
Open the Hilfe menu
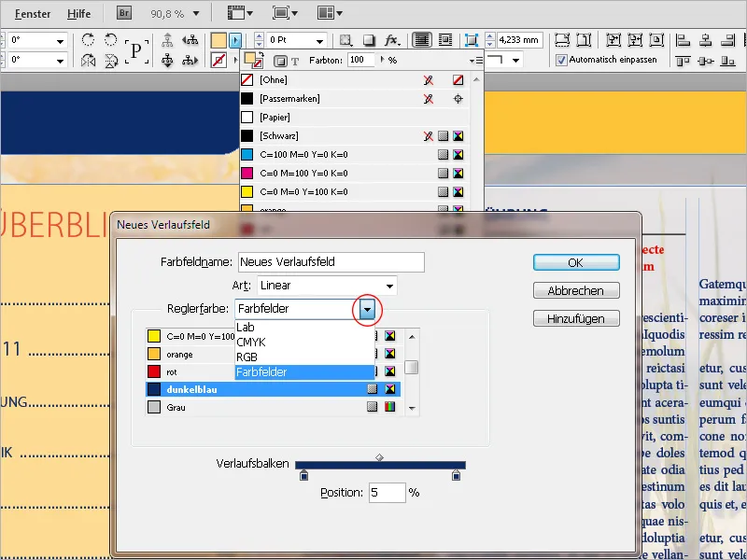click(x=78, y=14)
